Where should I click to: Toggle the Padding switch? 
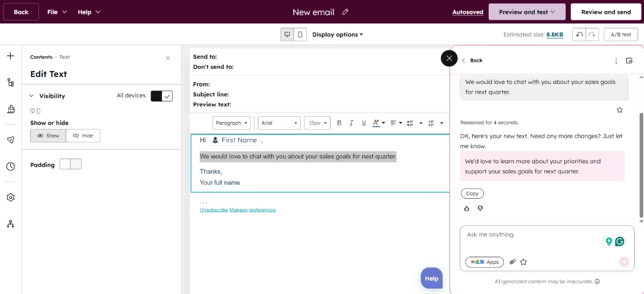(x=71, y=164)
